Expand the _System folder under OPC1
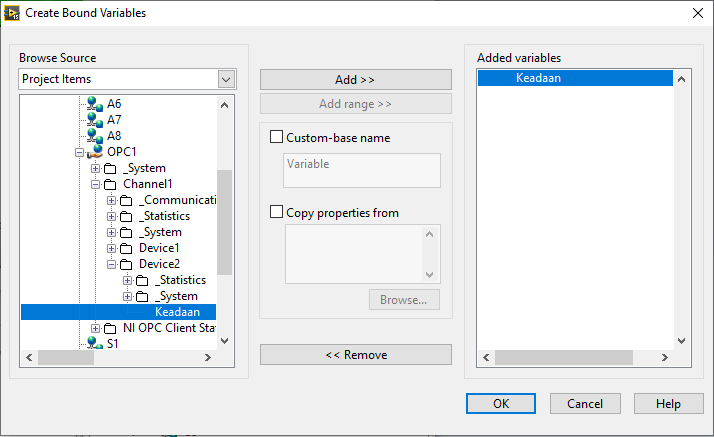714x437 pixels. 95,168
